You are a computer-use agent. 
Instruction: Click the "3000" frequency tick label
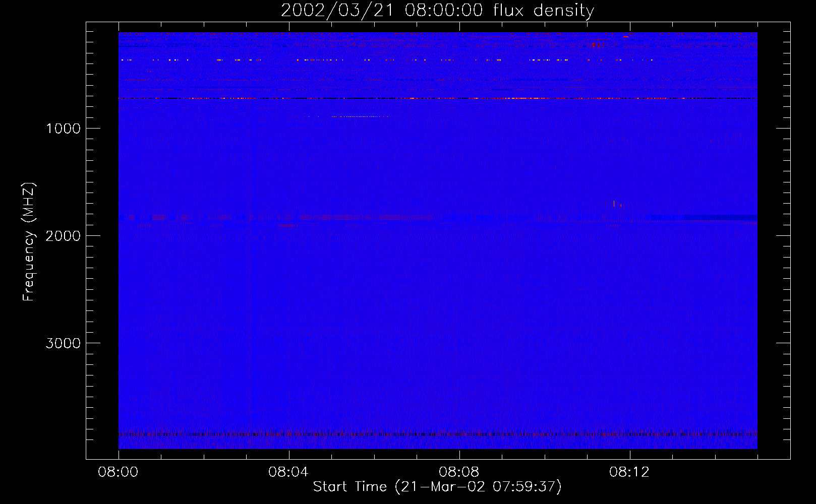coord(63,343)
